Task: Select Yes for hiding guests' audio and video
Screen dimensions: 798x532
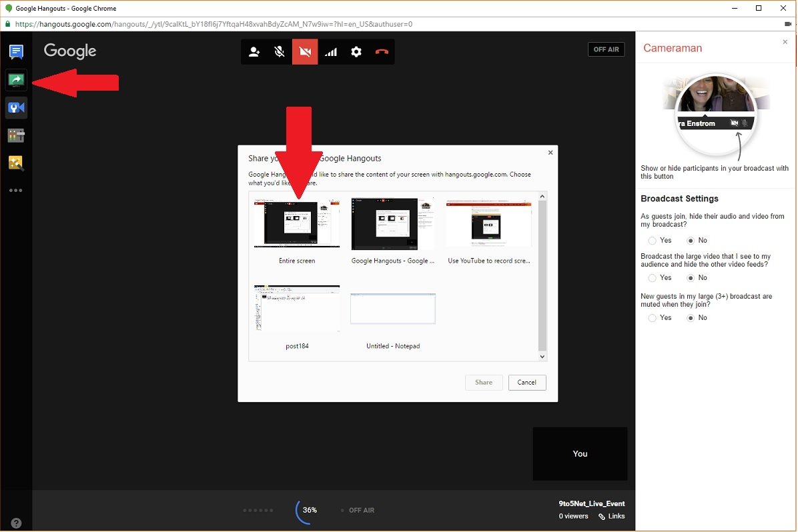Action: click(652, 241)
